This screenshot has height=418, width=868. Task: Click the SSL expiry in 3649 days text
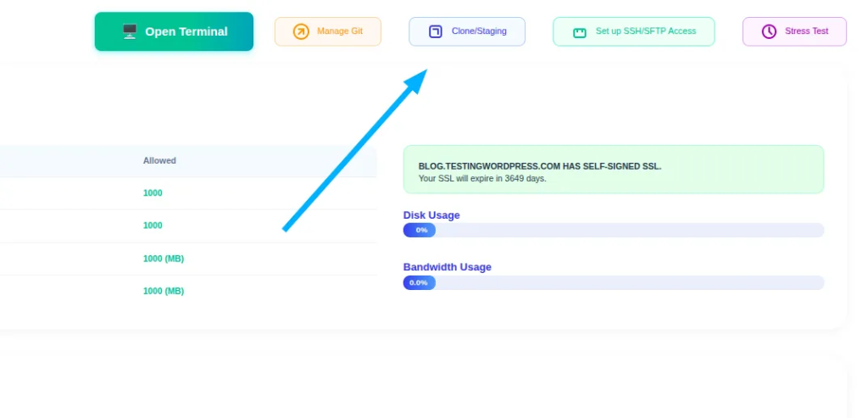482,179
